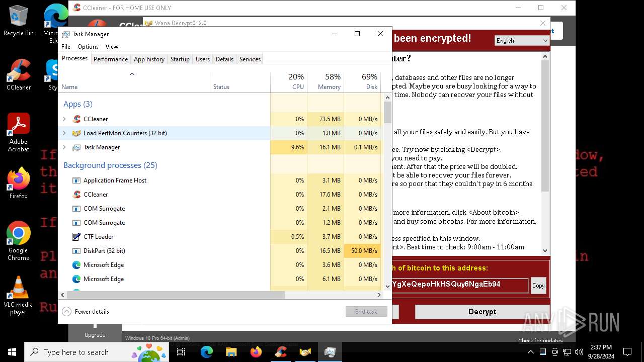Open Google Chrome desktop shortcut
The height and width of the screenshot is (362, 644).
(x=18, y=241)
